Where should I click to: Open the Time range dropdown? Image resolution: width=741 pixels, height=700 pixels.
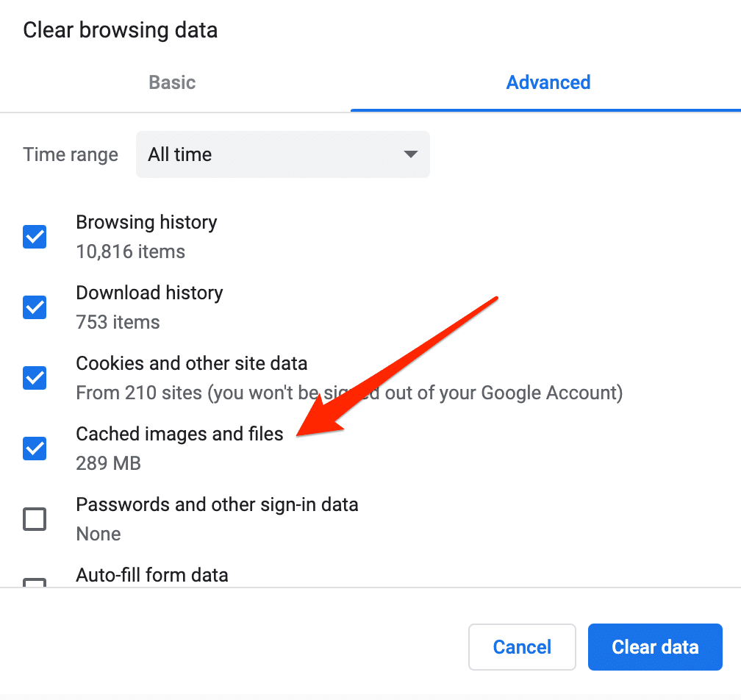tap(282, 154)
